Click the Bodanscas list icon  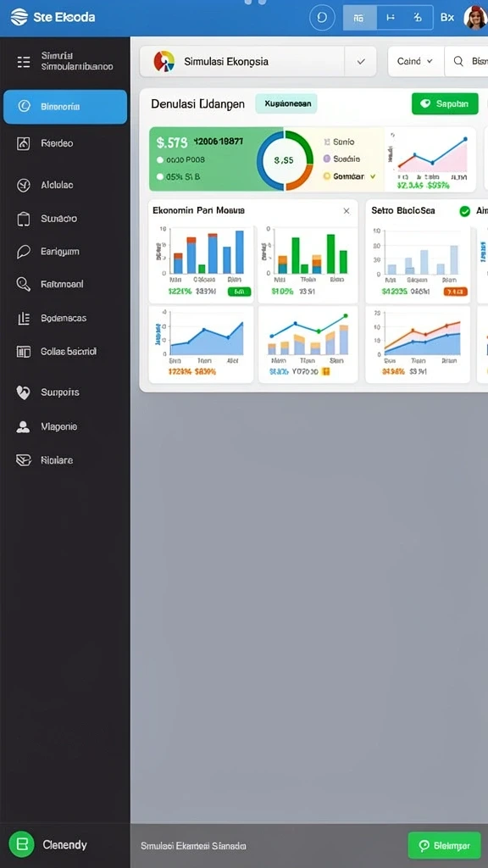click(x=23, y=319)
